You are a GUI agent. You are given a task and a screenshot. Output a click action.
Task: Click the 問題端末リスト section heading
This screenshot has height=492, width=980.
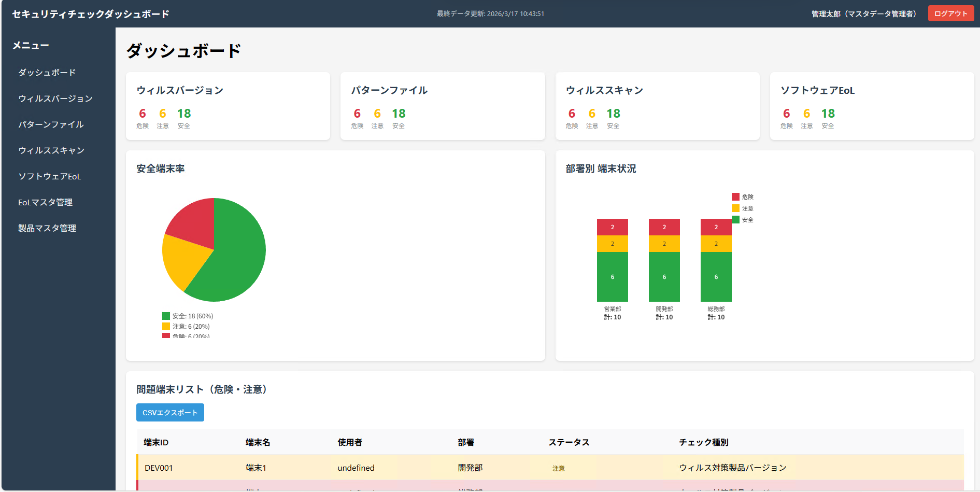coord(204,389)
